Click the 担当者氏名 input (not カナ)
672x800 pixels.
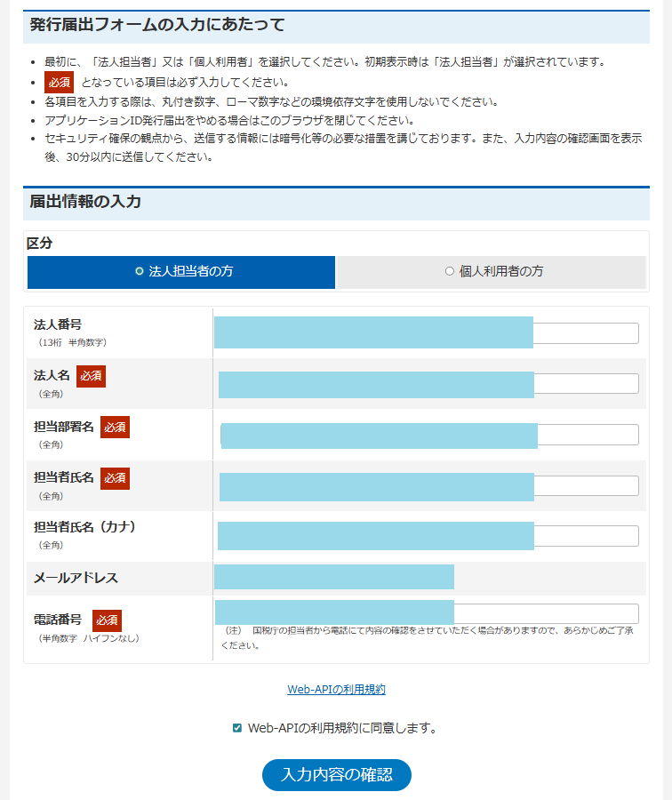(x=428, y=486)
